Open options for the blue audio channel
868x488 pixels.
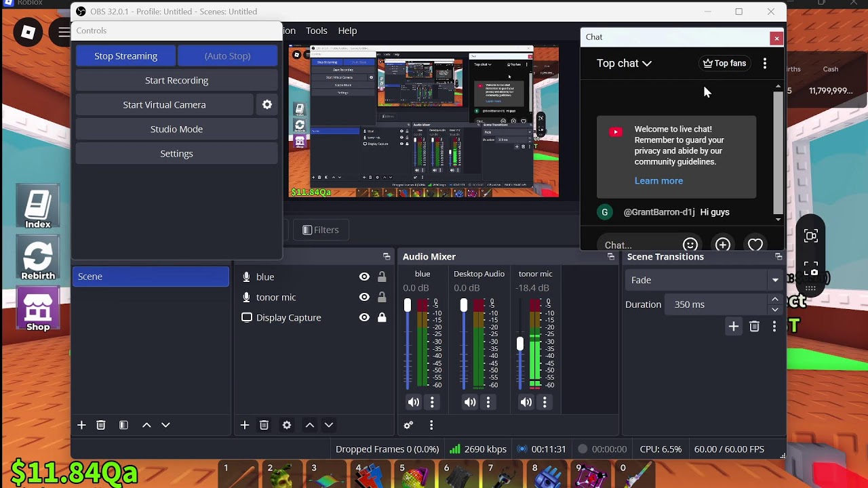point(432,402)
